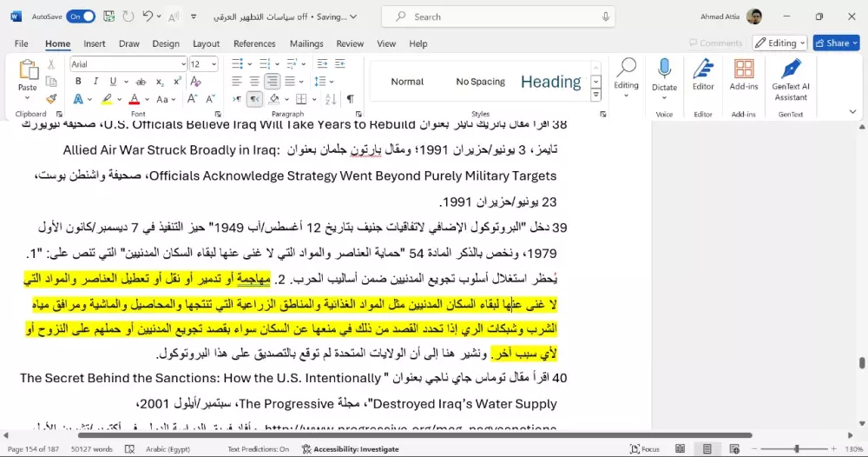Image resolution: width=868 pixels, height=457 pixels.
Task: Switch to the Draw tab
Action: [x=129, y=43]
